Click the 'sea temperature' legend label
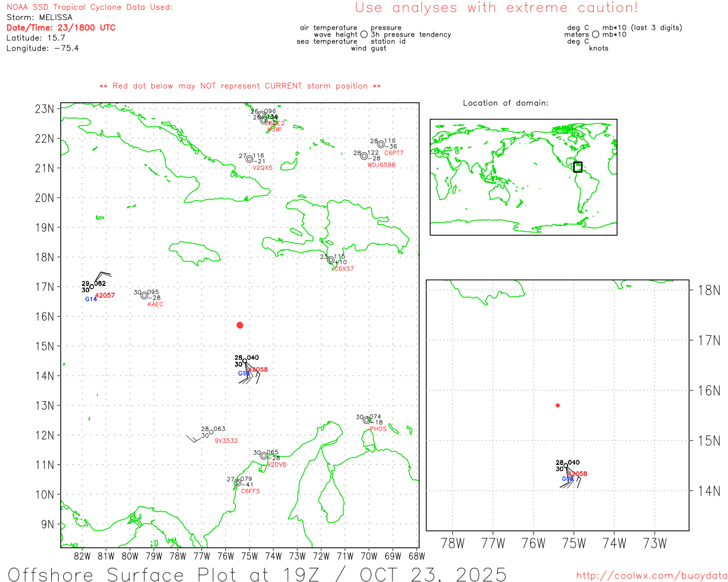The image size is (728, 582). 327,41
